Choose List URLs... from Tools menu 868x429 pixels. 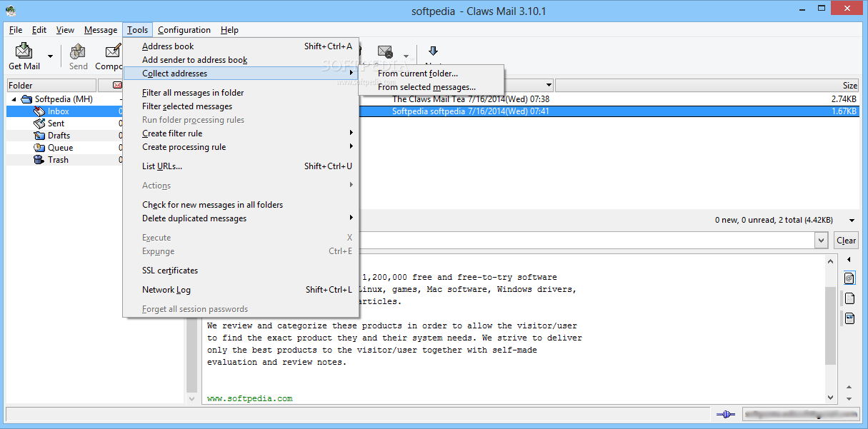coord(241,166)
